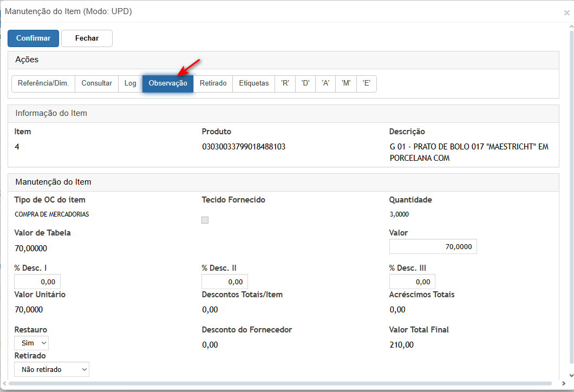
Task: Click the Confirmar button
Action: [x=33, y=38]
